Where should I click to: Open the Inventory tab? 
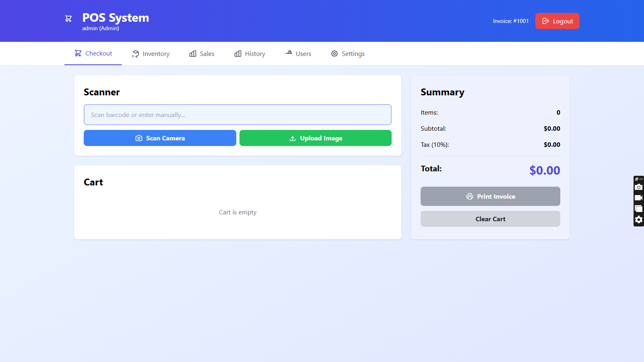coord(151,54)
